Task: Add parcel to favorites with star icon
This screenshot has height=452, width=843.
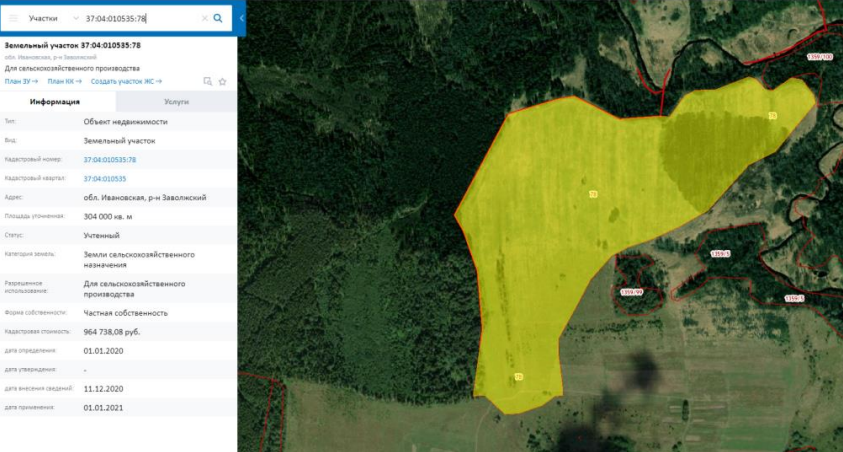Action: [x=223, y=81]
